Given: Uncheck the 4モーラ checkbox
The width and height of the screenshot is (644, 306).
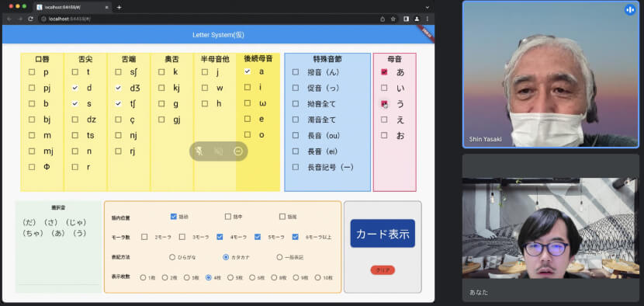Looking at the screenshot, I should (x=220, y=237).
